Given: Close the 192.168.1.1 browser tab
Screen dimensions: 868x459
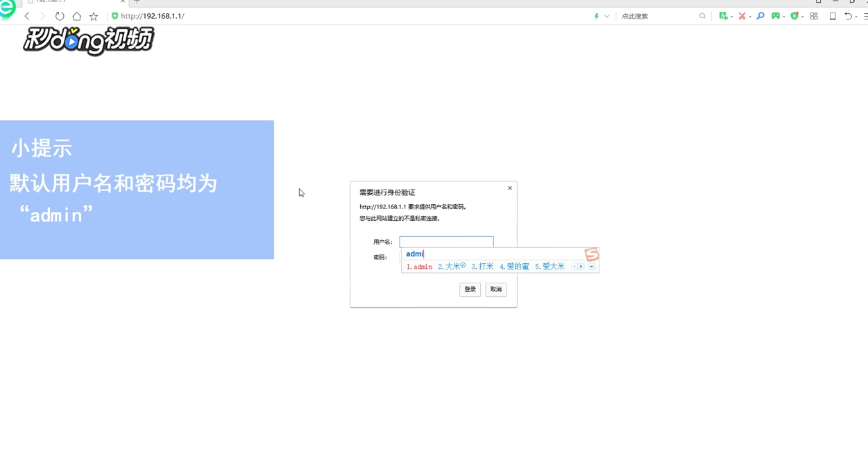Looking at the screenshot, I should 123,1.
